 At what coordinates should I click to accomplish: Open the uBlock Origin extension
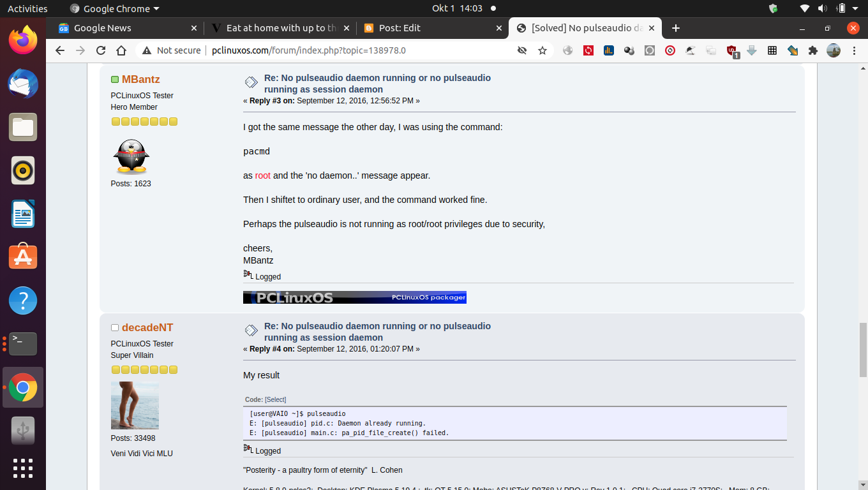click(x=731, y=50)
